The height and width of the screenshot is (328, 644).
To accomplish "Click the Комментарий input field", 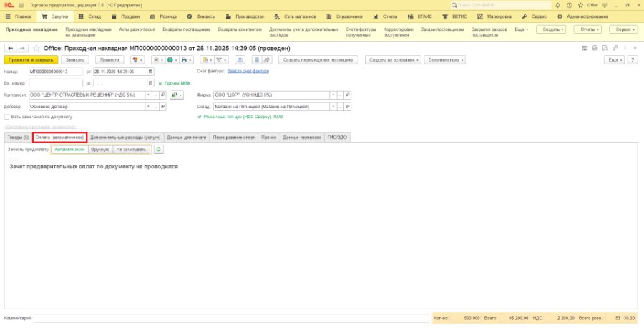I will [x=231, y=318].
